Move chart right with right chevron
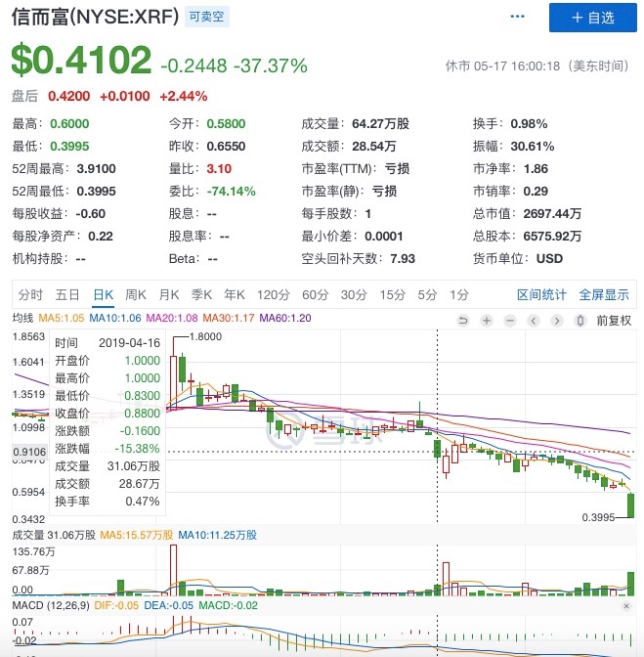 tap(557, 321)
